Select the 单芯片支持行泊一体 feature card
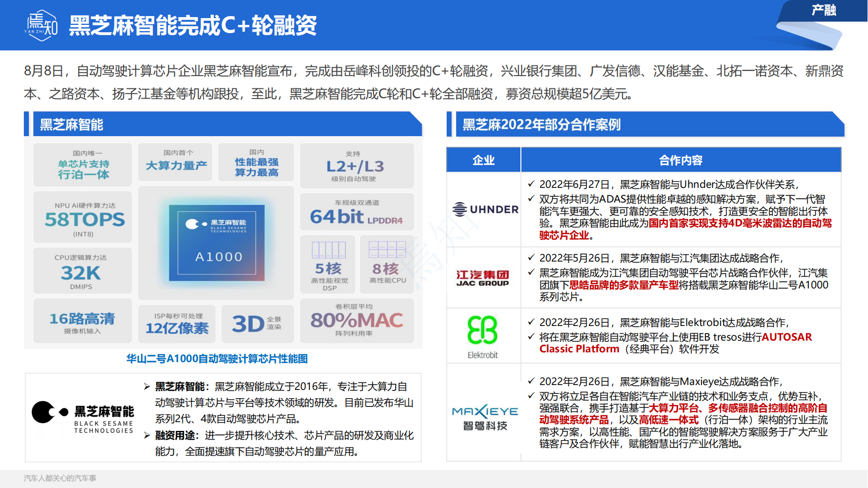 point(83,164)
